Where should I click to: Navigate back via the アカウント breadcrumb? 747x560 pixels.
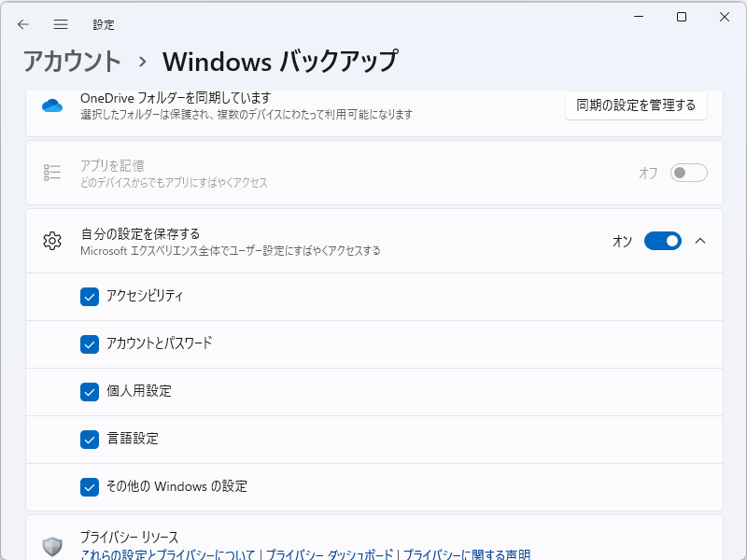[x=69, y=61]
